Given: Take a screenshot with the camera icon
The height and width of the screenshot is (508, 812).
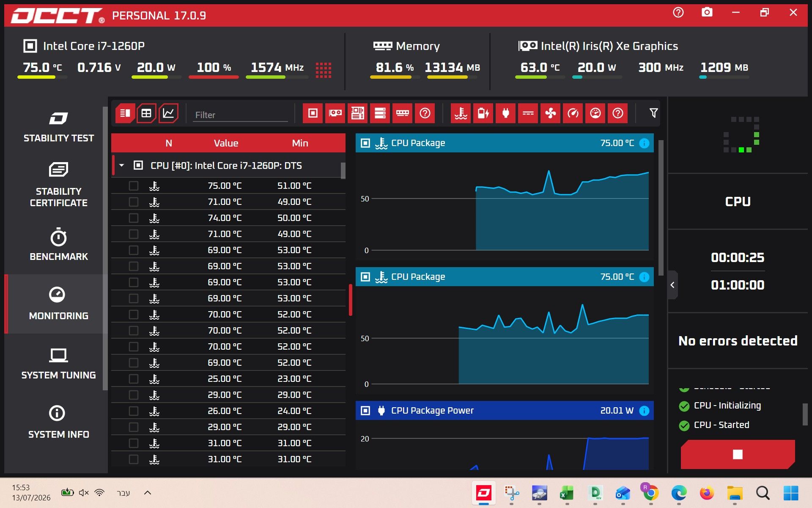Looking at the screenshot, I should pyautogui.click(x=707, y=13).
